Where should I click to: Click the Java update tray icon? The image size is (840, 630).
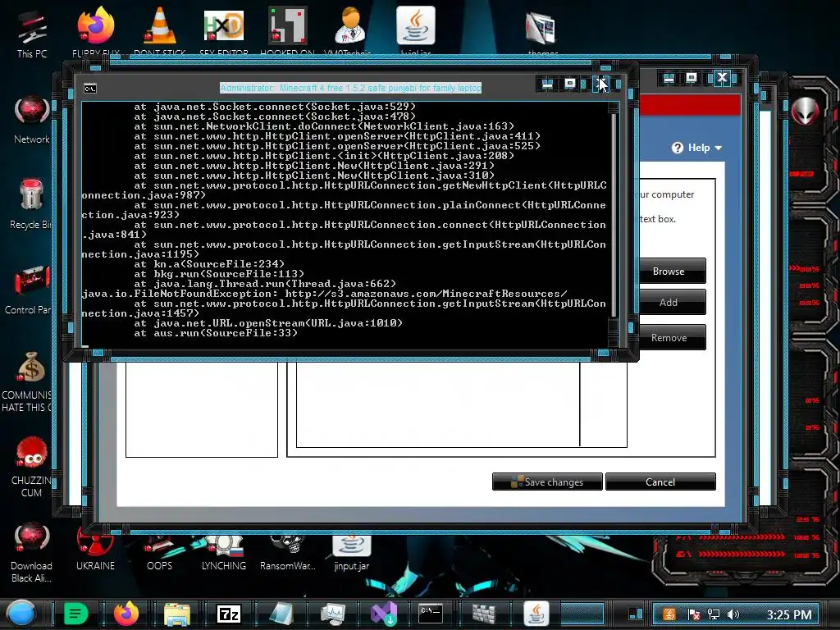(669, 614)
